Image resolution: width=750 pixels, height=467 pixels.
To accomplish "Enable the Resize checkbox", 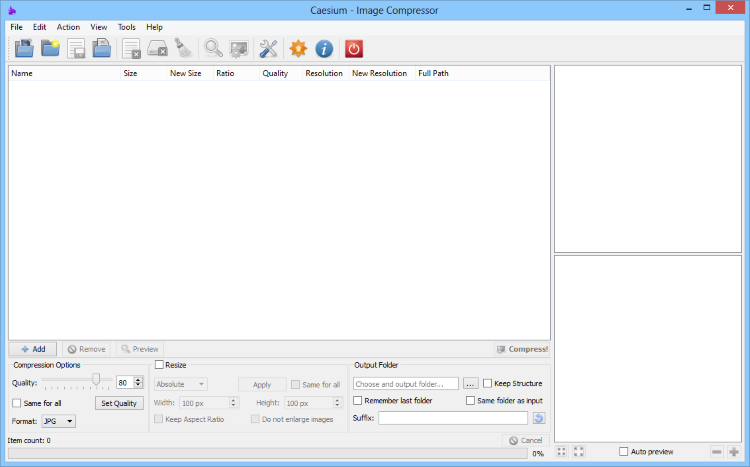I will click(x=159, y=365).
